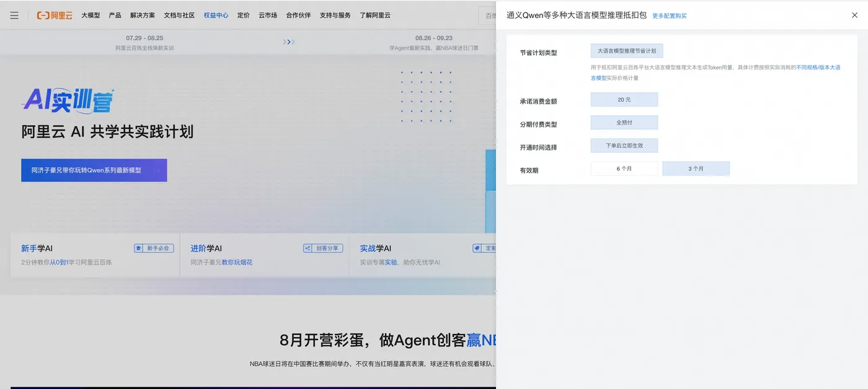
Task: Open the 新手学AI card
Action: click(95, 255)
